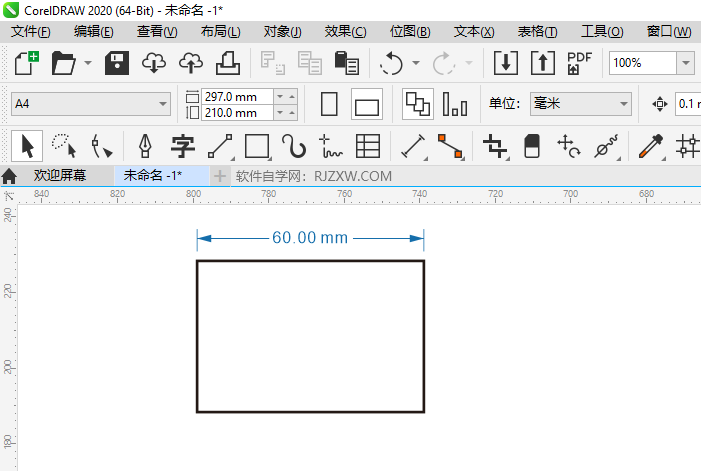Click the page height 210.0 mm field
The height and width of the screenshot is (471, 701).
tap(237, 113)
